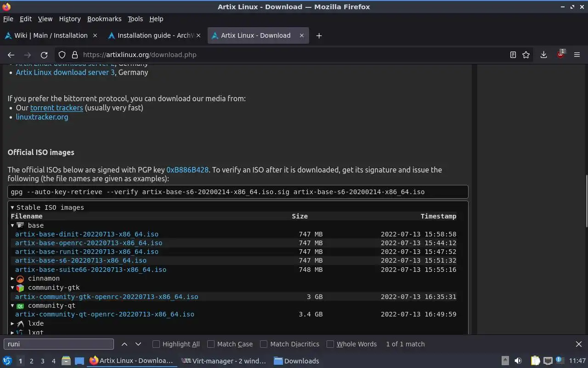The height and width of the screenshot is (368, 588).
Task: Click the URL address bar
Action: (x=294, y=55)
